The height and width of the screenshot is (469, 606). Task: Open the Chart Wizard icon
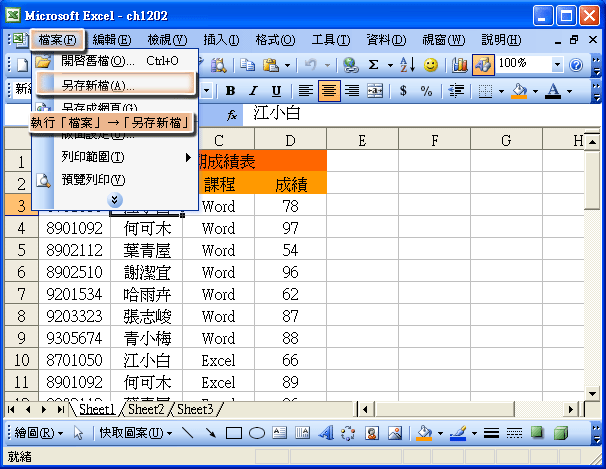coord(460,64)
